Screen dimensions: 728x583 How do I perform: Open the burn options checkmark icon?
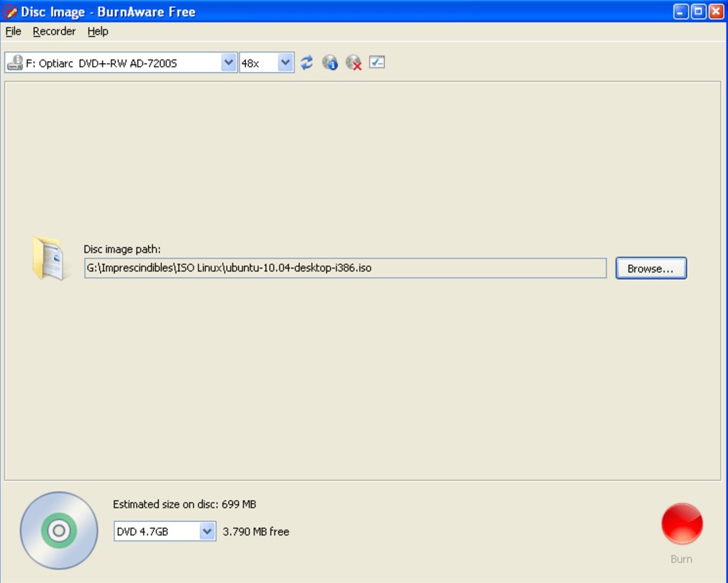click(x=377, y=62)
